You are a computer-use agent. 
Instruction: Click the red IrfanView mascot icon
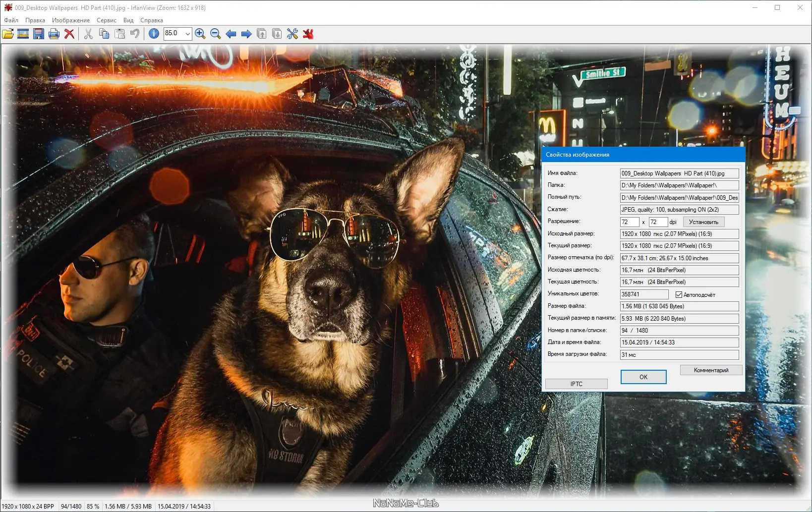point(308,34)
